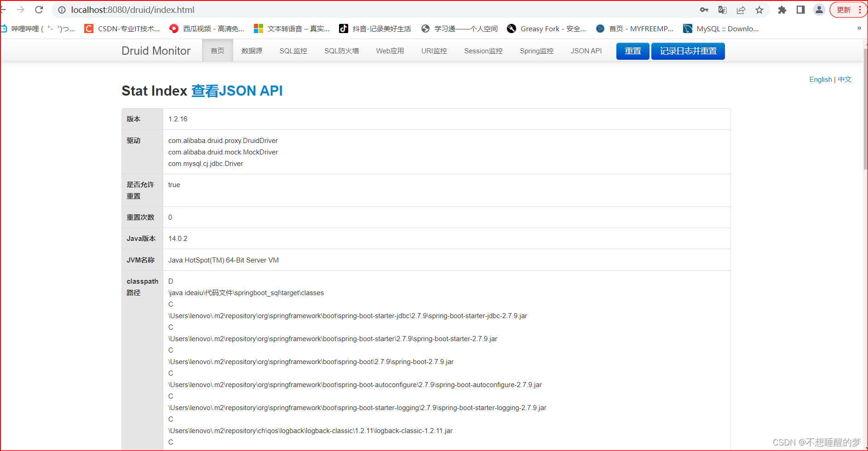Open site information in the address bar
The width and height of the screenshot is (868, 451).
61,10
